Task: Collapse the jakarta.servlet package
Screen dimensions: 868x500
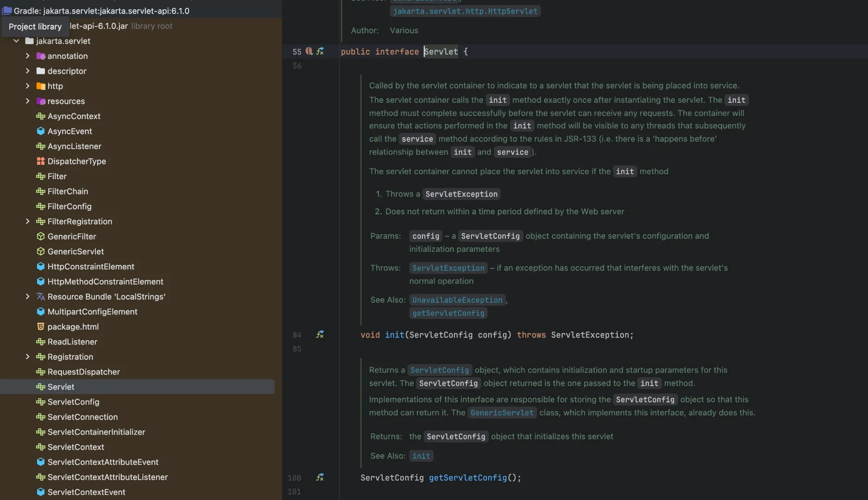Action: (16, 41)
